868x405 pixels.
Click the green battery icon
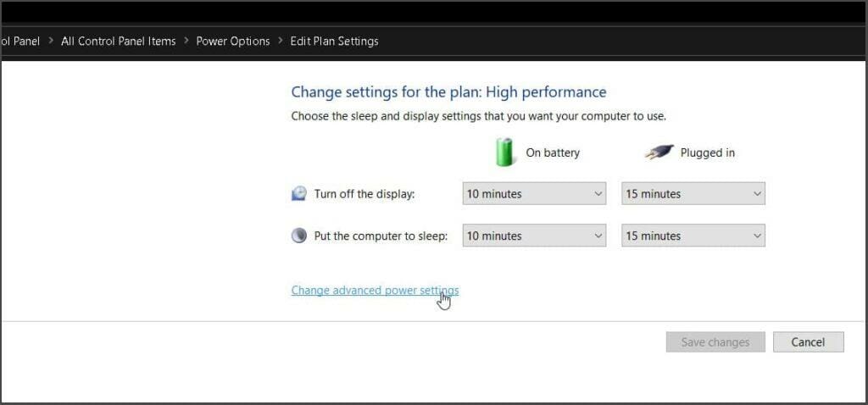click(x=504, y=153)
